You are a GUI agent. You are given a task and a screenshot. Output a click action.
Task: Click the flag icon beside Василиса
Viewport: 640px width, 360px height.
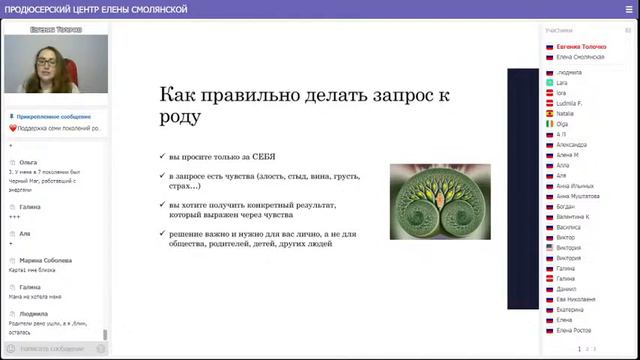coord(550,227)
